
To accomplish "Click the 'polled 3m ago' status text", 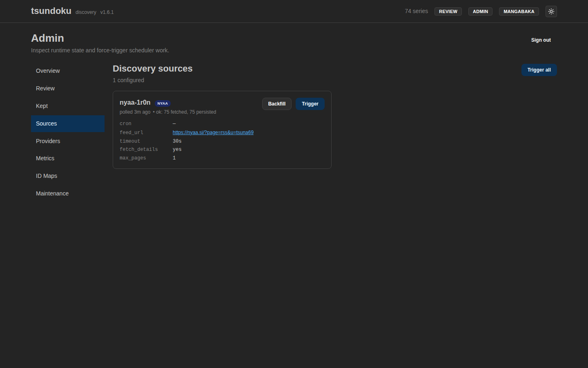I will 135,112.
